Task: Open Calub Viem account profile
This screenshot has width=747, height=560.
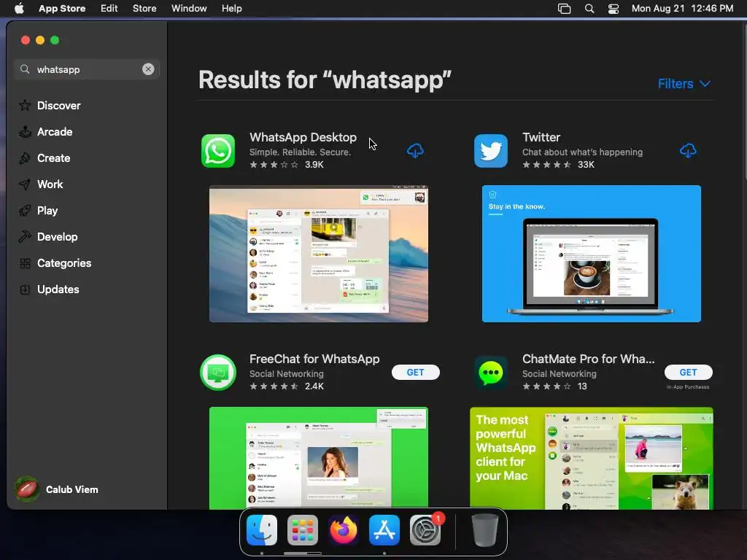Action: click(57, 489)
